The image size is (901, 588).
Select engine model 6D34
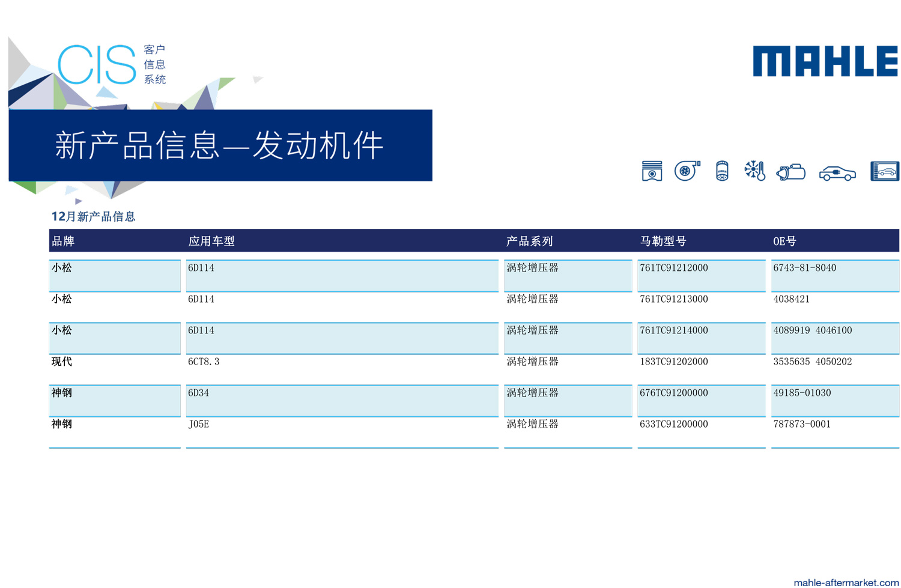pyautogui.click(x=199, y=393)
